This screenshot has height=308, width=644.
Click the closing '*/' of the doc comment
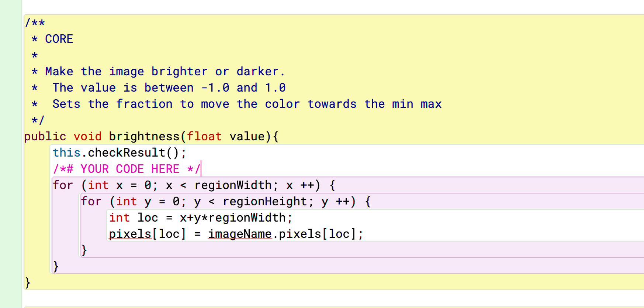38,120
